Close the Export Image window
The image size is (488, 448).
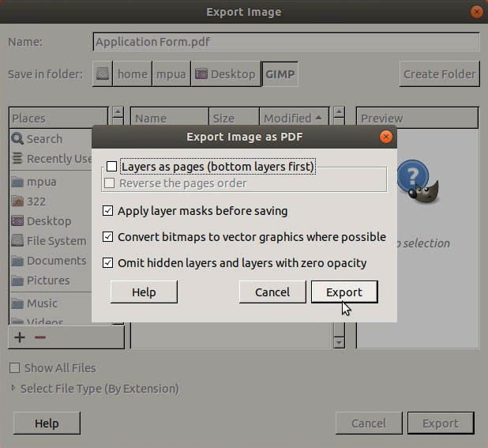pyautogui.click(x=476, y=12)
